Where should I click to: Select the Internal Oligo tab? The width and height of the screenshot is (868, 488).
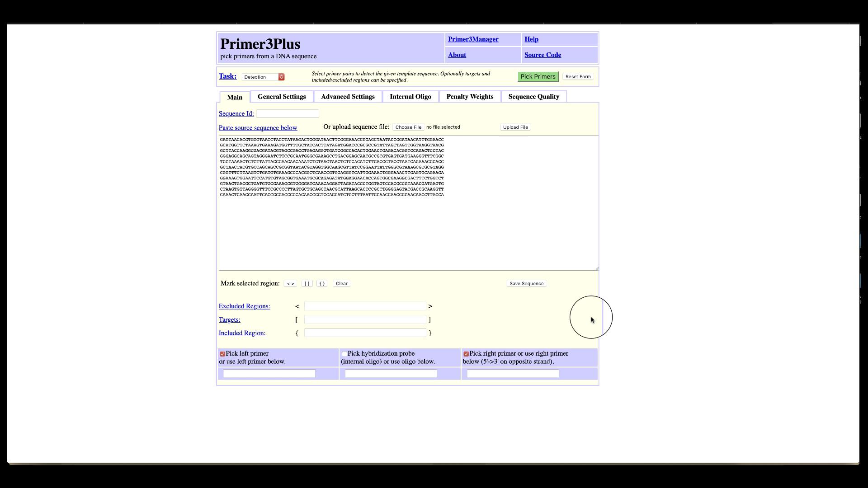pyautogui.click(x=410, y=97)
